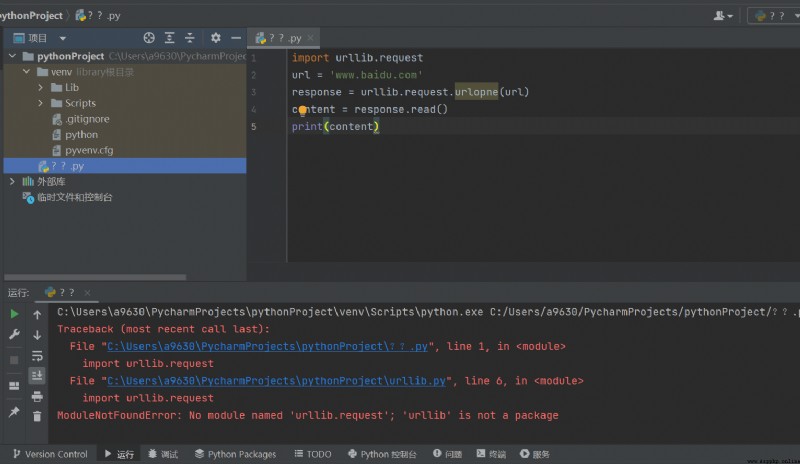Open the Python 控制台 tool window
This screenshot has width=800, height=464.
[382, 454]
